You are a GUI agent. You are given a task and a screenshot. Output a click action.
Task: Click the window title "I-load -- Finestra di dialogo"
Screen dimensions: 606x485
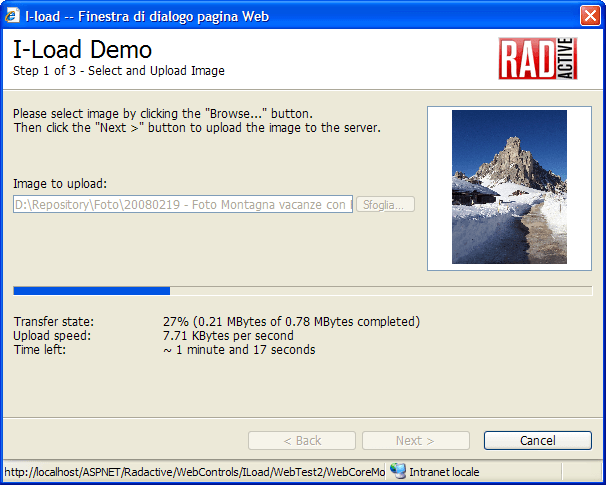147,16
